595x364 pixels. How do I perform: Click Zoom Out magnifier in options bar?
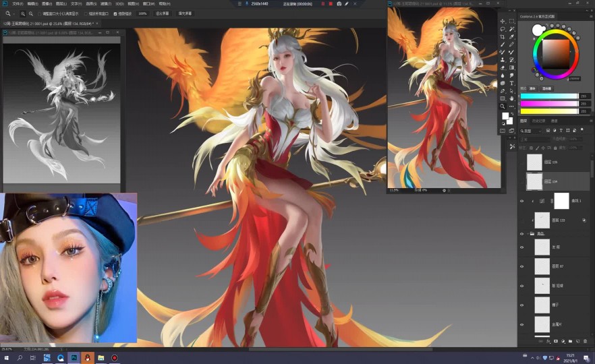31,13
